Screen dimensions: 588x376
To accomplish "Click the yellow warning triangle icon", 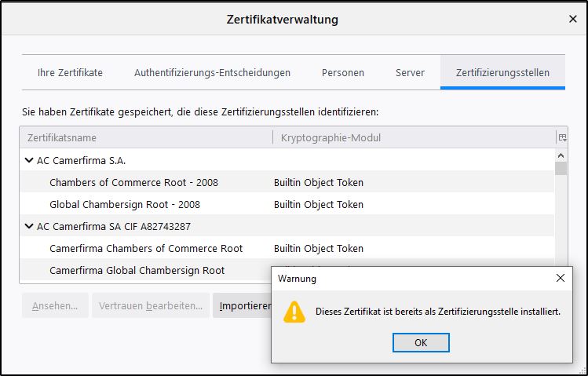I will pos(294,312).
